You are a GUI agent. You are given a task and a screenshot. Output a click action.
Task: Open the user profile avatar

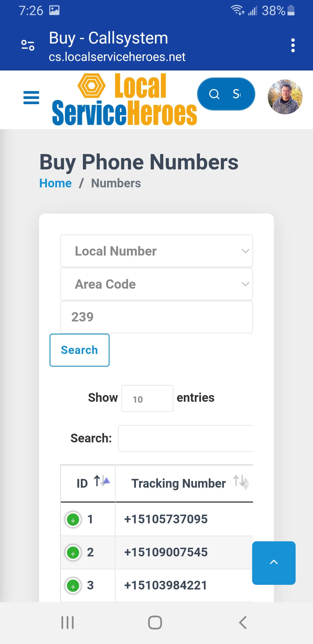[285, 97]
